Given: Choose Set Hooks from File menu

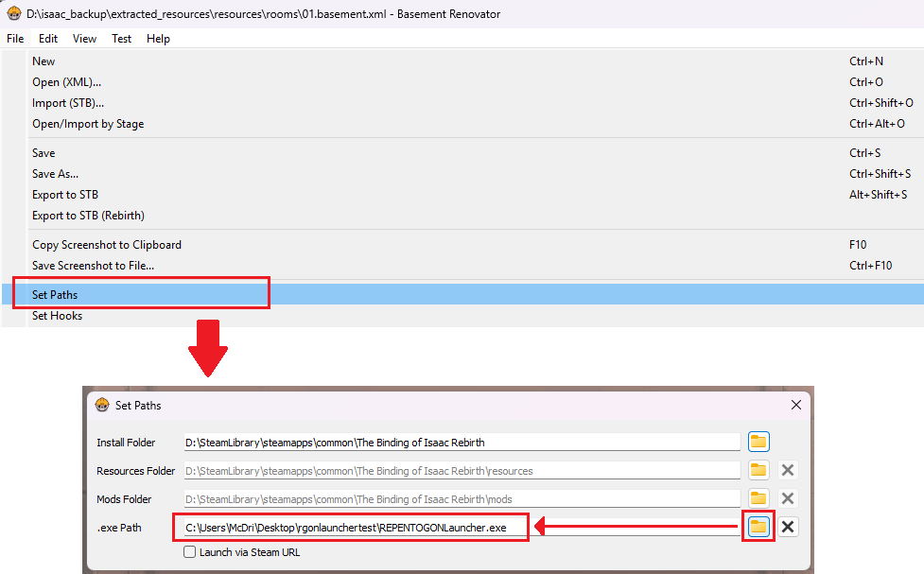Looking at the screenshot, I should coord(57,316).
